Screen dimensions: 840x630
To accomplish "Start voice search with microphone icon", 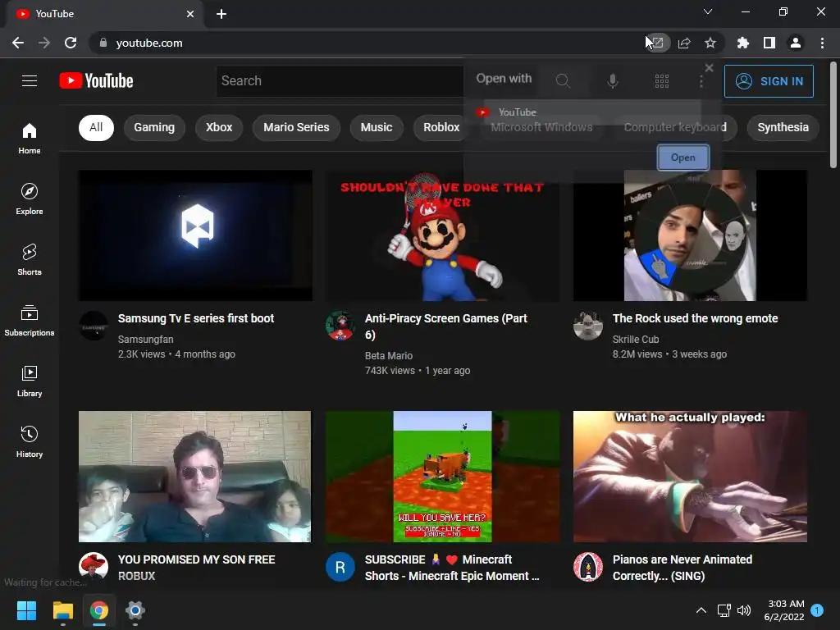I will [x=612, y=81].
